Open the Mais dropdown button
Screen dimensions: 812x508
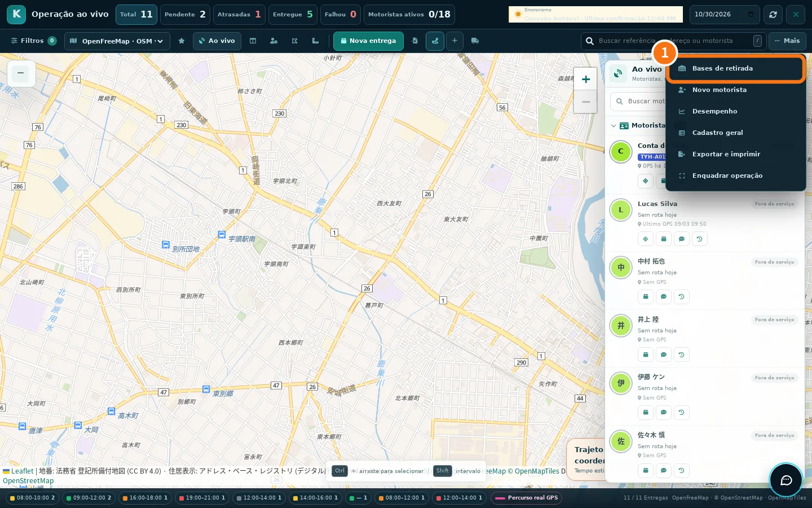pos(787,41)
